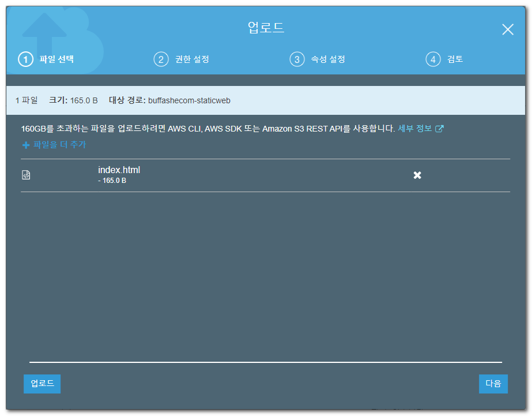Viewport: 532px width, 416px height.
Task: Select step 1 파일 선택
Action: 46,59
